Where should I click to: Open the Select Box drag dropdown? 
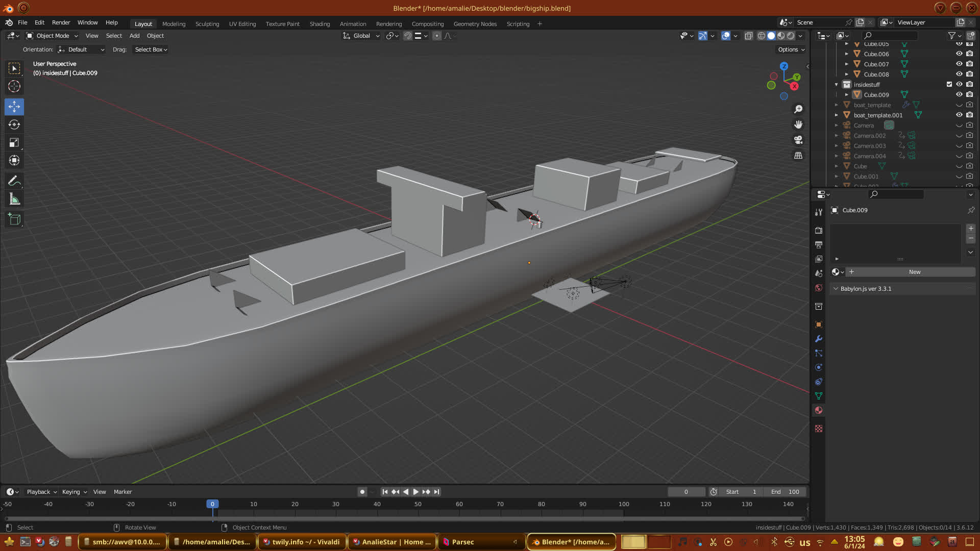tap(151, 49)
